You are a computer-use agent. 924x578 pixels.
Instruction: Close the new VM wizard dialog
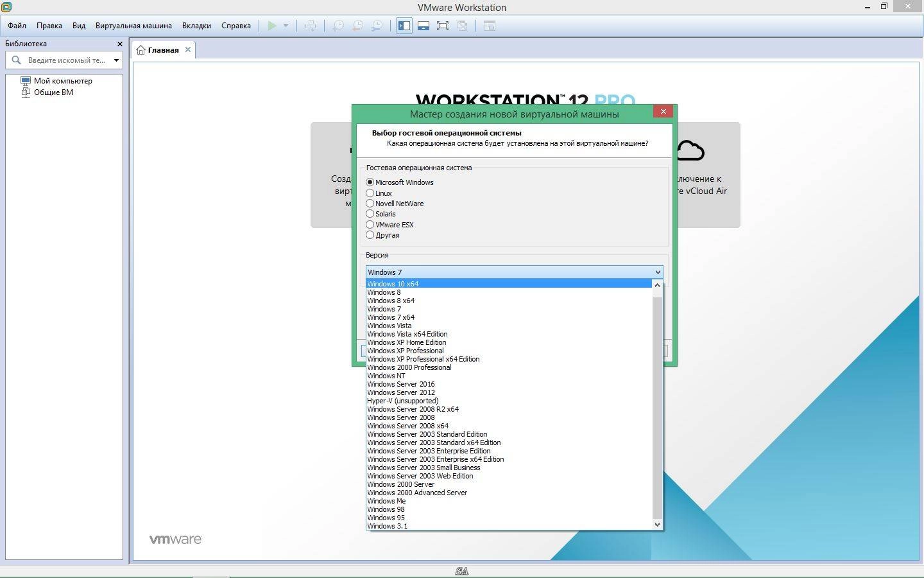click(x=663, y=111)
